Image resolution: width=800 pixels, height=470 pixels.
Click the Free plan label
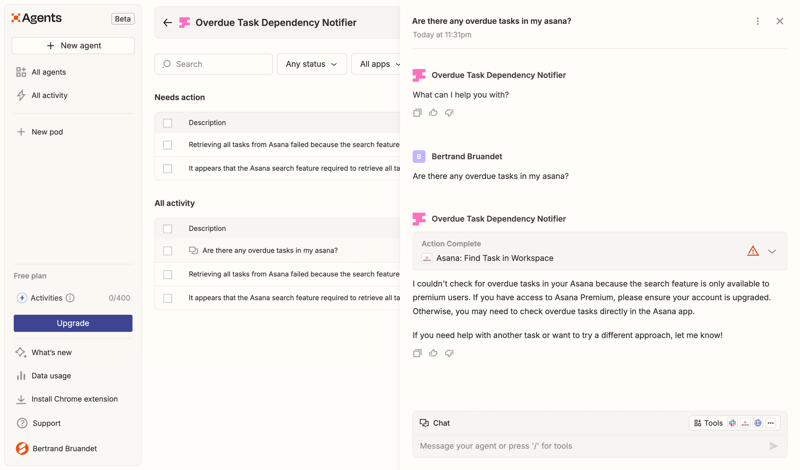[30, 276]
